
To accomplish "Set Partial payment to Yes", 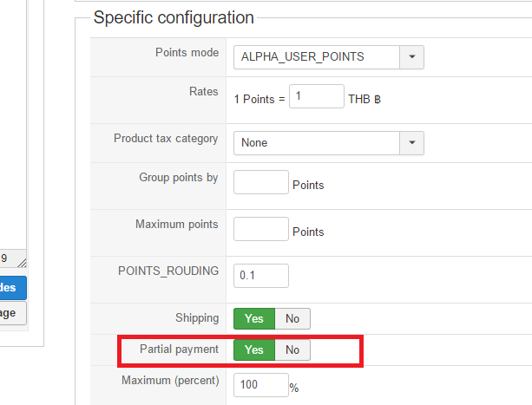I will pyautogui.click(x=254, y=349).
